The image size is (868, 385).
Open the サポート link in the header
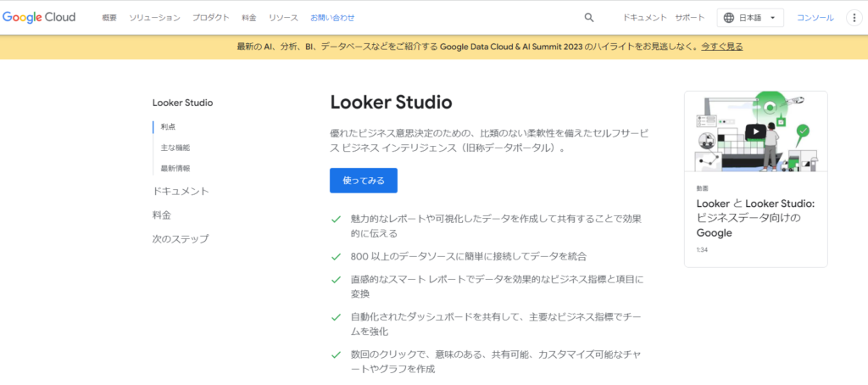(690, 18)
